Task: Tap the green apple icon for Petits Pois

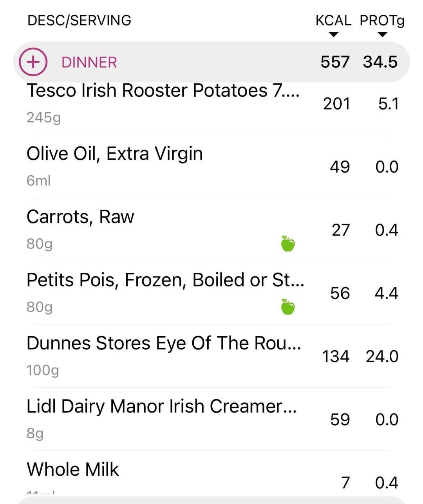Action: pyautogui.click(x=288, y=307)
